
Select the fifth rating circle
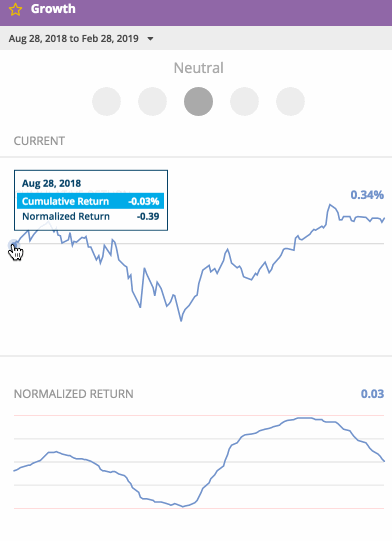click(x=290, y=101)
